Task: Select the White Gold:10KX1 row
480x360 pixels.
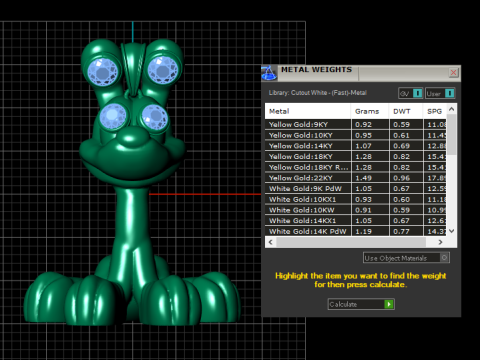Action: 356,199
